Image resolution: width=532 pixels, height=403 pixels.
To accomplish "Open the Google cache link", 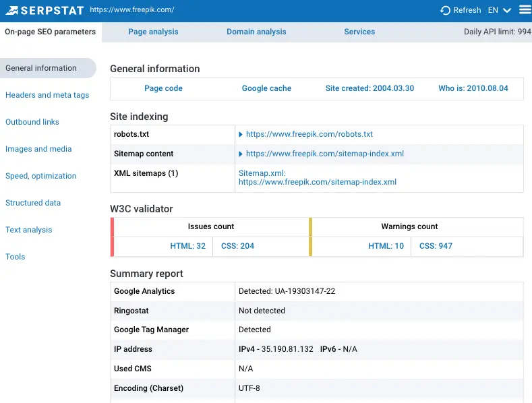I will [x=266, y=88].
